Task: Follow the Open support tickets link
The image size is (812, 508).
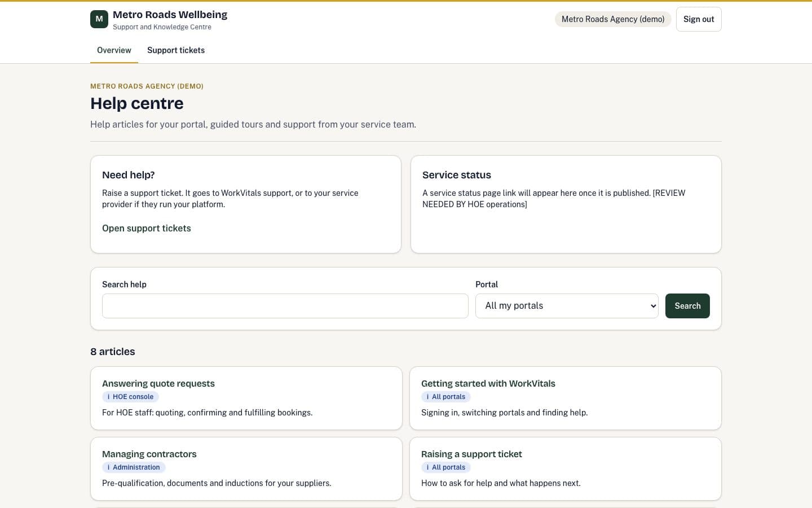Action: click(x=147, y=229)
